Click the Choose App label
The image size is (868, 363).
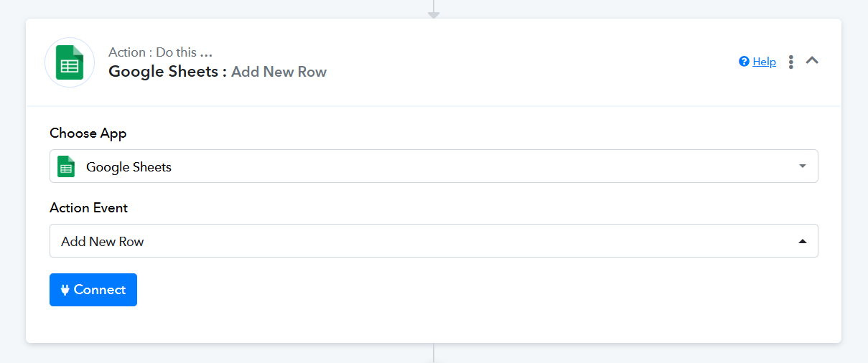click(88, 133)
